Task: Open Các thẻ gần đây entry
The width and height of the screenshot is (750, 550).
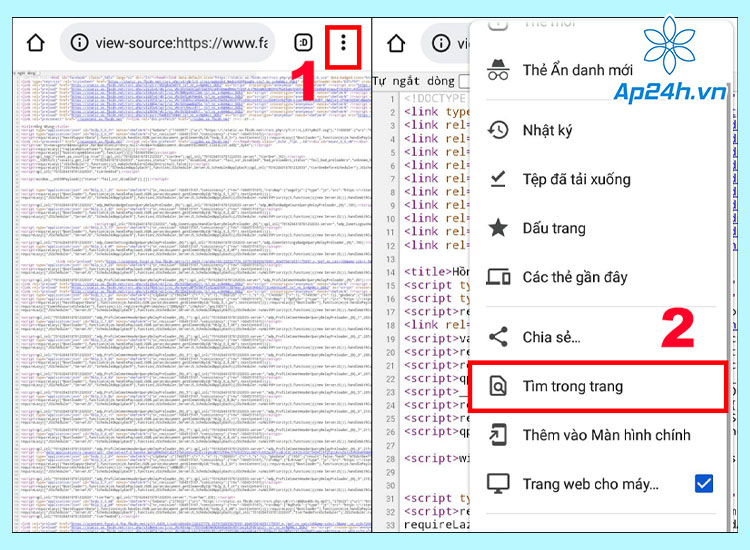Action: [575, 277]
